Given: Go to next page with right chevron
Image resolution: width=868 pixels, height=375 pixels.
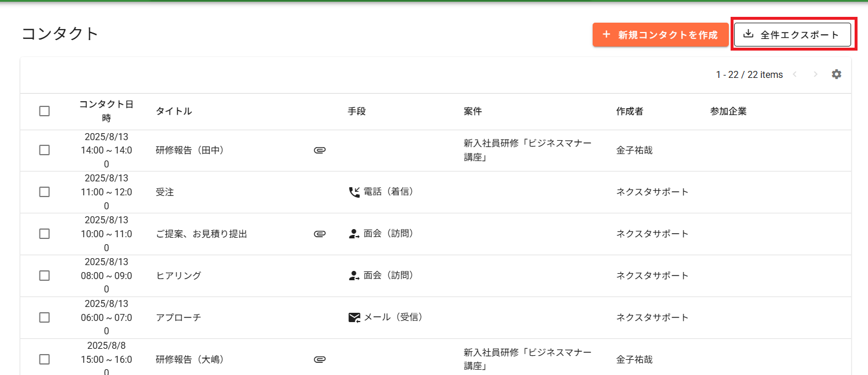Looking at the screenshot, I should [815, 74].
